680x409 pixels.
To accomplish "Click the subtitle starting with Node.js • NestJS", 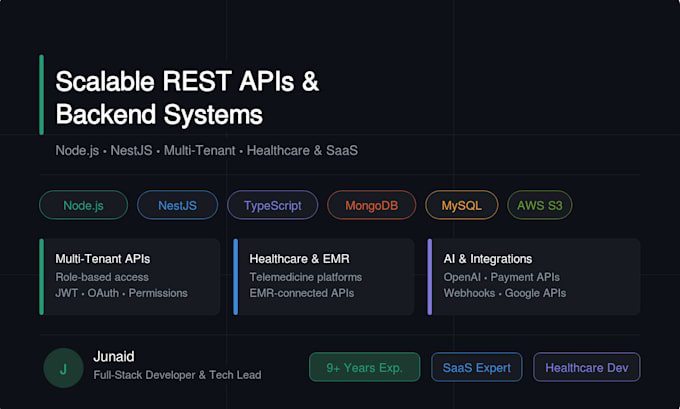I will click(206, 151).
